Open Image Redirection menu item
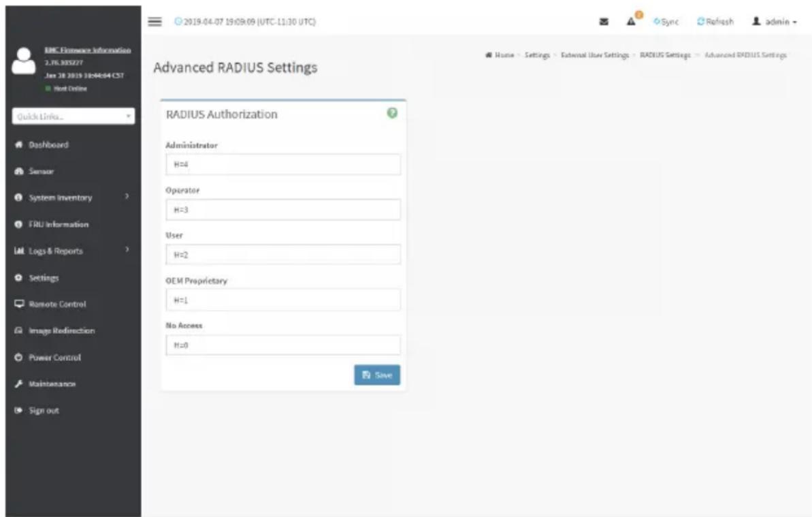812x517 pixels. click(x=62, y=330)
